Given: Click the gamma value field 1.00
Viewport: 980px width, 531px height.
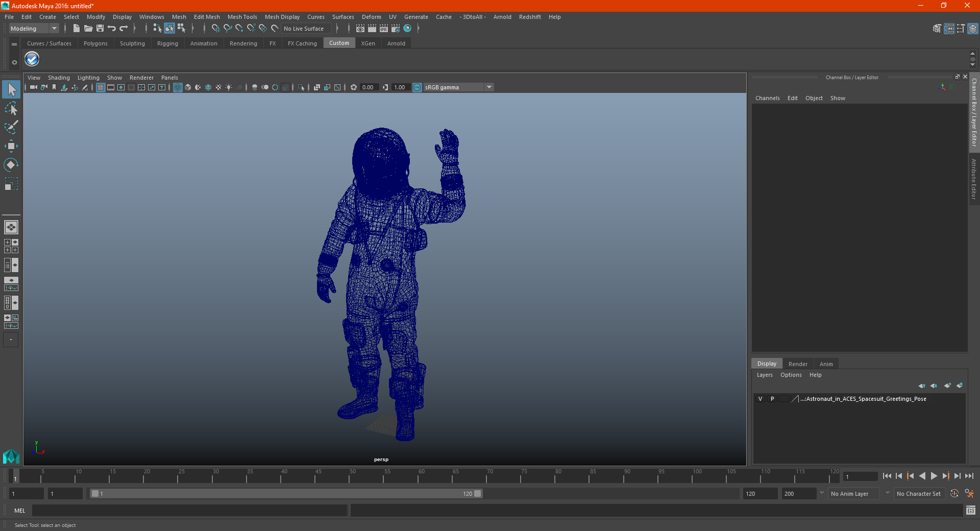Looking at the screenshot, I should (401, 87).
